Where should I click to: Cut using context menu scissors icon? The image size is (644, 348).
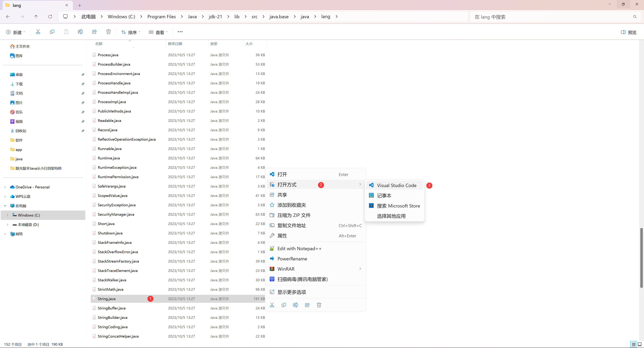coord(272,305)
